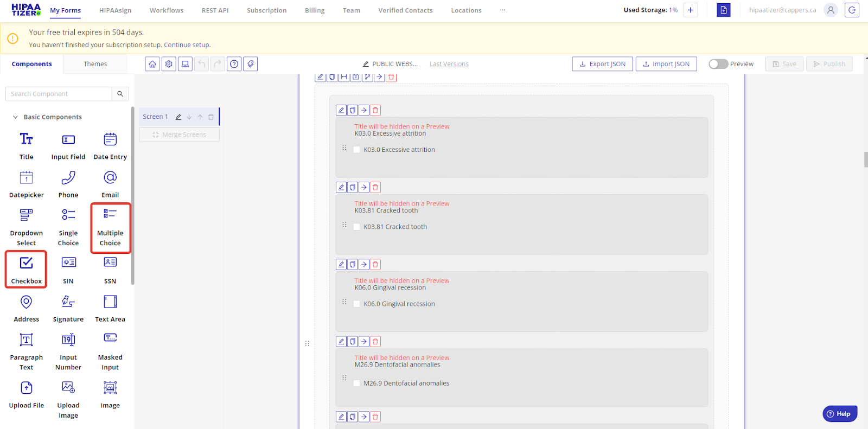Viewport: 868px width, 429px height.
Task: Toggle the Preview switch
Action: click(718, 64)
